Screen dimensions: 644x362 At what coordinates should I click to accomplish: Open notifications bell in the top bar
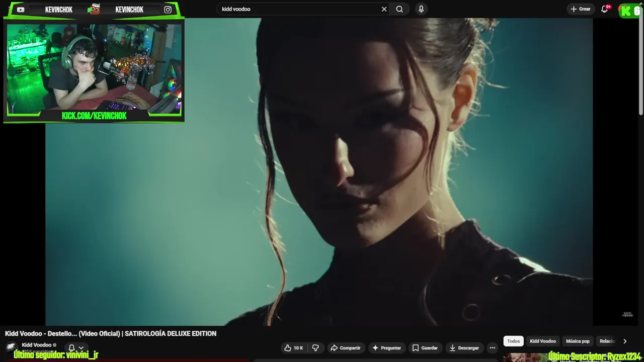tap(605, 9)
